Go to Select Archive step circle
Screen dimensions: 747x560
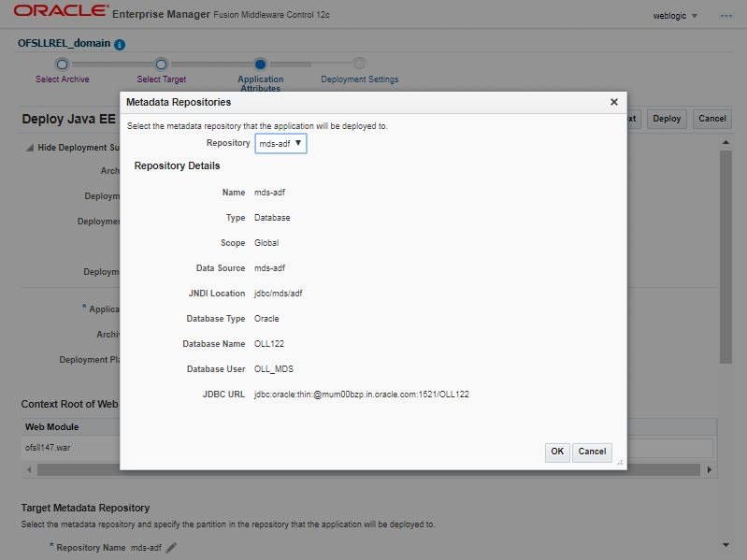pos(62,64)
